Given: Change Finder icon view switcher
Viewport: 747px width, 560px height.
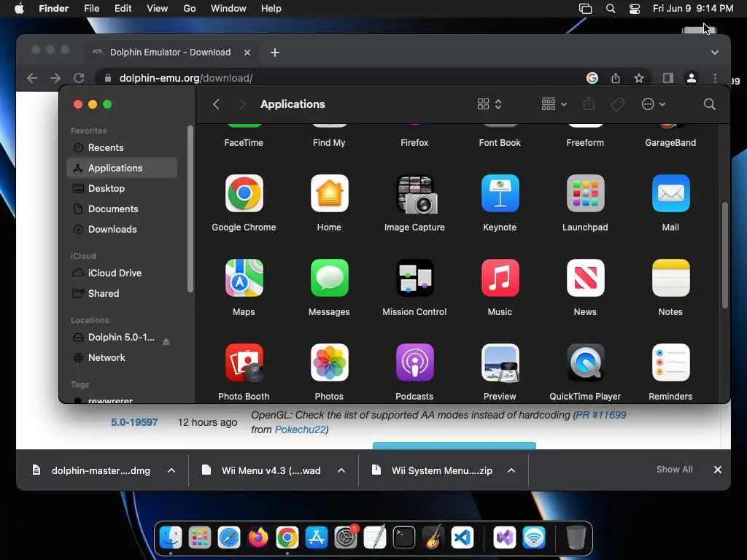Looking at the screenshot, I should tap(489, 104).
